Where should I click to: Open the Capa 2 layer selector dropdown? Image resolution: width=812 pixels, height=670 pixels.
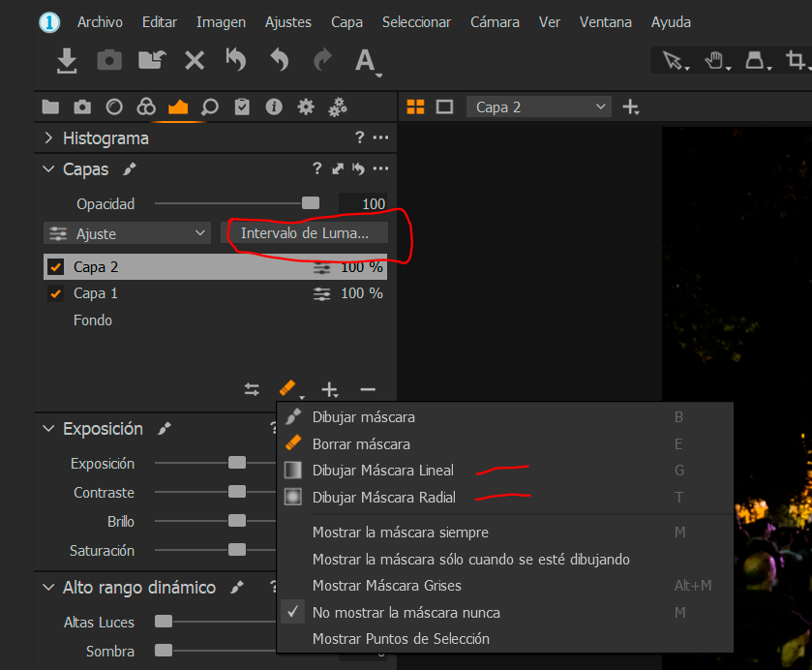[538, 107]
